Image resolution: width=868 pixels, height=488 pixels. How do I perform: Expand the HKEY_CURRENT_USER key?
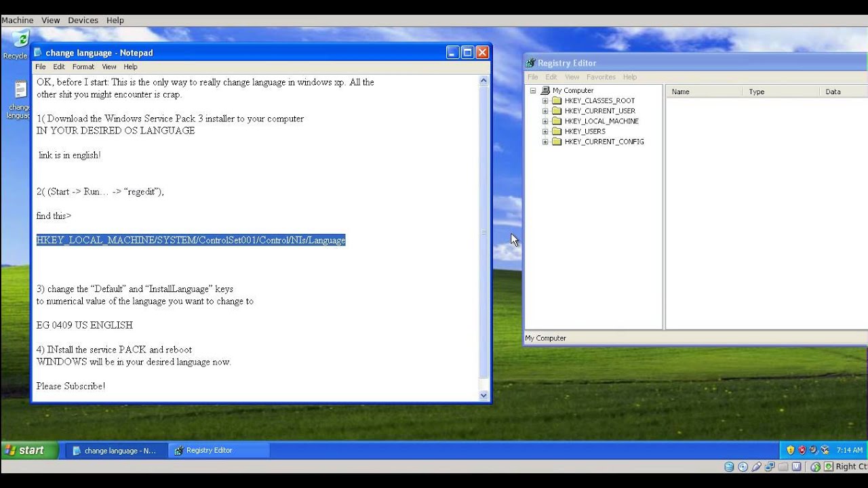pyautogui.click(x=545, y=111)
